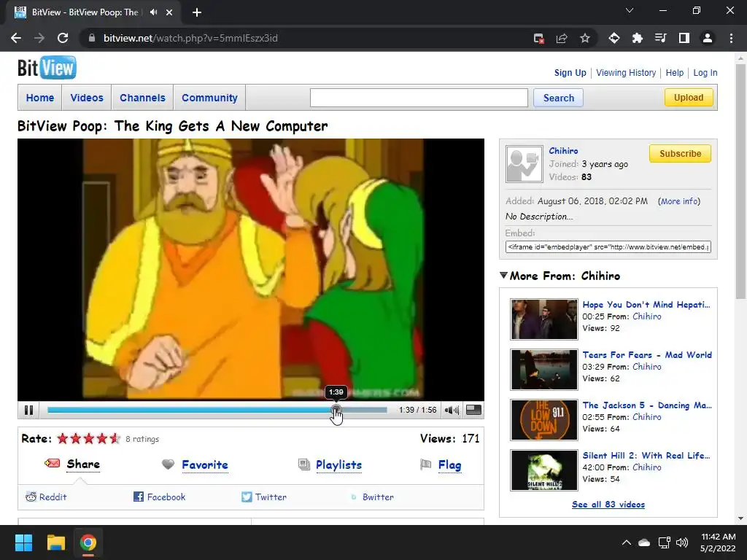Click See all 83 videos
The width and height of the screenshot is (747, 560).
(608, 505)
